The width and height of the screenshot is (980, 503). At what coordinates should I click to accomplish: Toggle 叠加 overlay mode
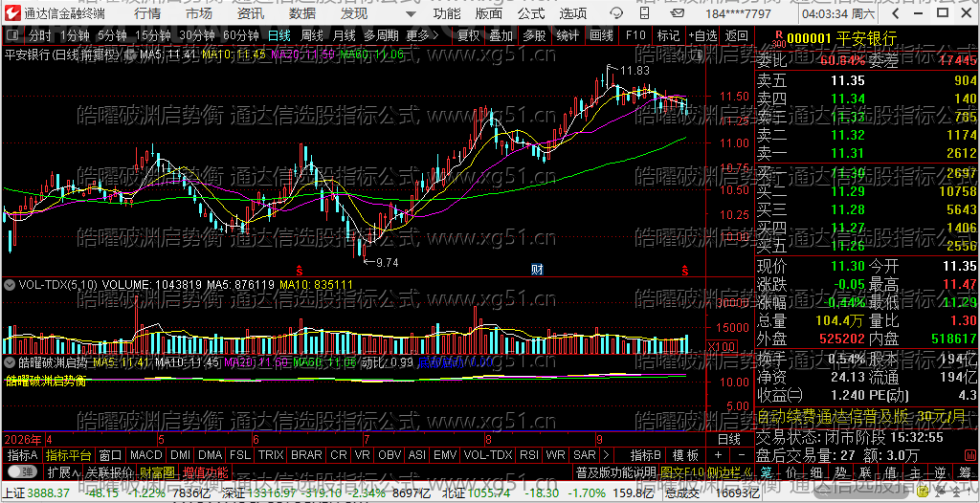coord(501,35)
